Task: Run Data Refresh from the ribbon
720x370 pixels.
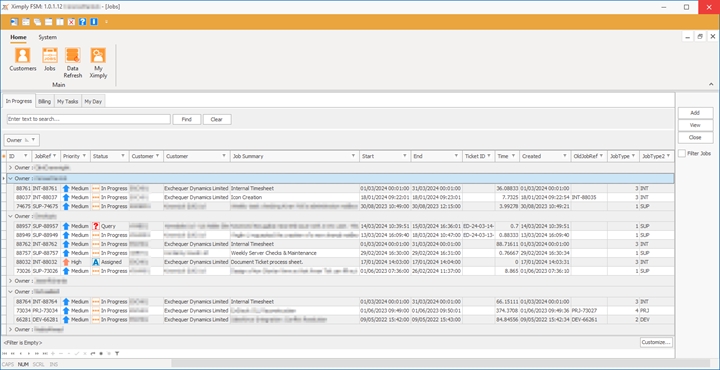Action: coord(73,63)
